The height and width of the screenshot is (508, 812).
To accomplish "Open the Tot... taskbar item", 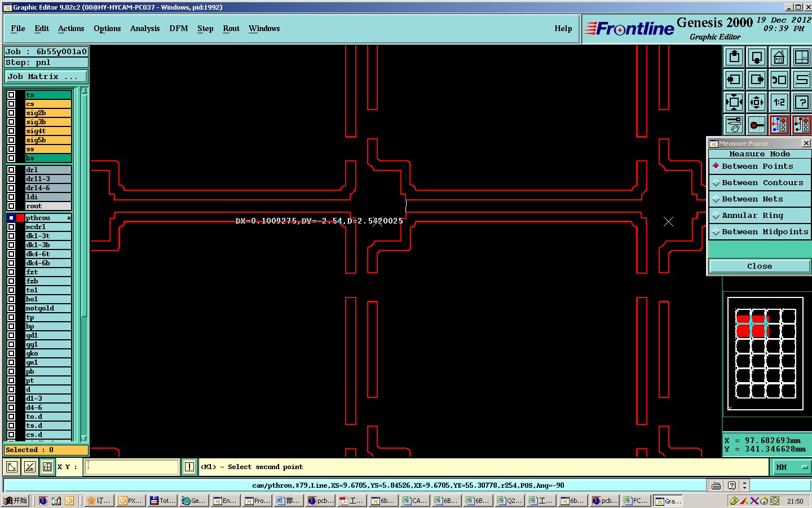I will tap(162, 501).
